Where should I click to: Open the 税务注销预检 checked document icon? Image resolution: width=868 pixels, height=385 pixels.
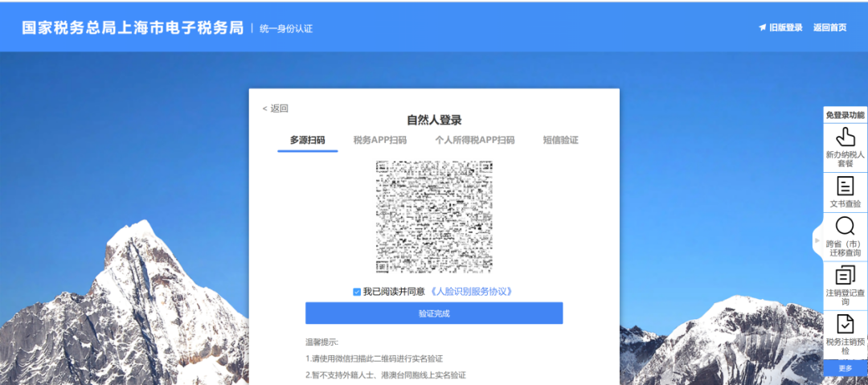tap(845, 324)
